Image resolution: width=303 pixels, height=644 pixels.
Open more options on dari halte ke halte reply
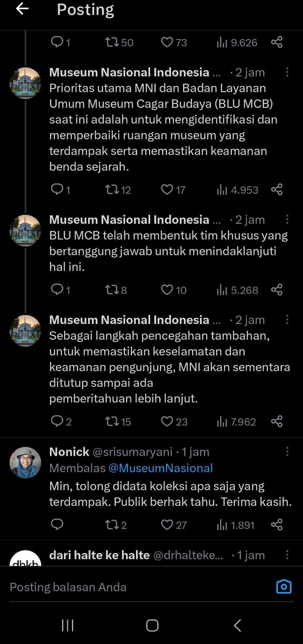[287, 555]
